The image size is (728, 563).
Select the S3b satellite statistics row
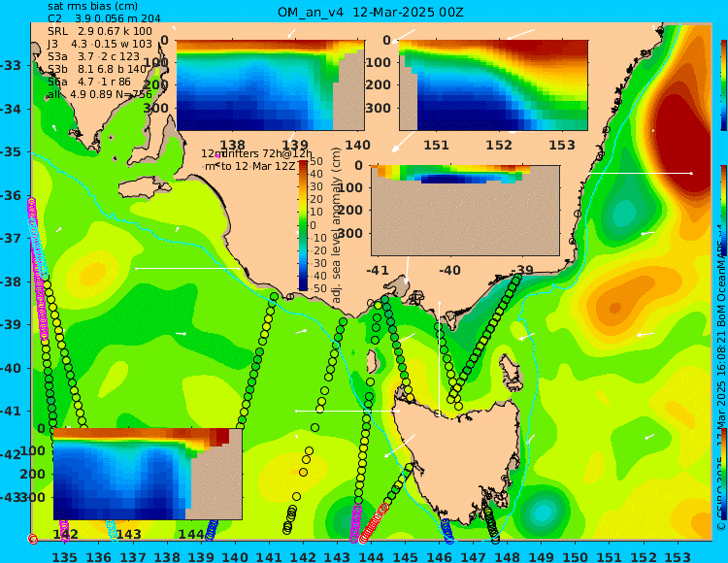pyautogui.click(x=97, y=69)
